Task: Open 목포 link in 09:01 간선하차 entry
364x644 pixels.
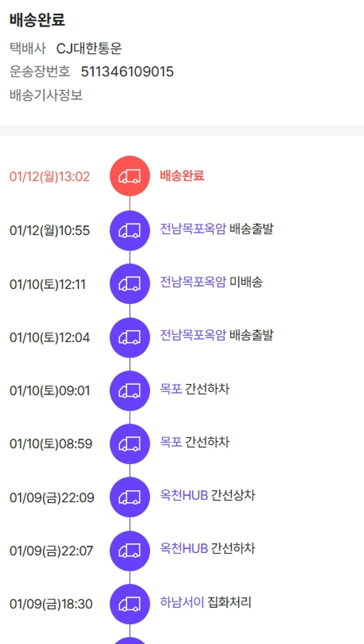Action: pyautogui.click(x=171, y=389)
